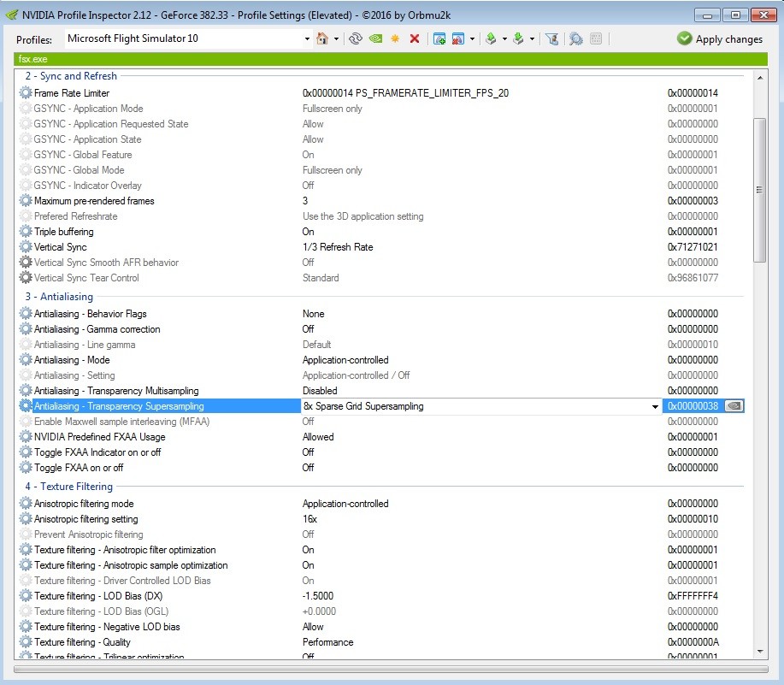Click the gear icon beside NVIDIA Predefined FXAA Usage

[x=26, y=436]
